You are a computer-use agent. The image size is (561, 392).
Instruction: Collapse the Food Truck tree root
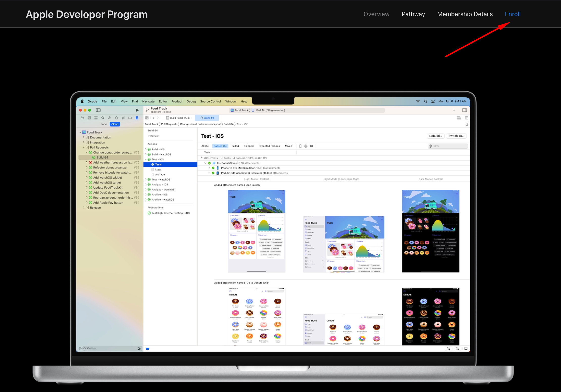coord(80,132)
